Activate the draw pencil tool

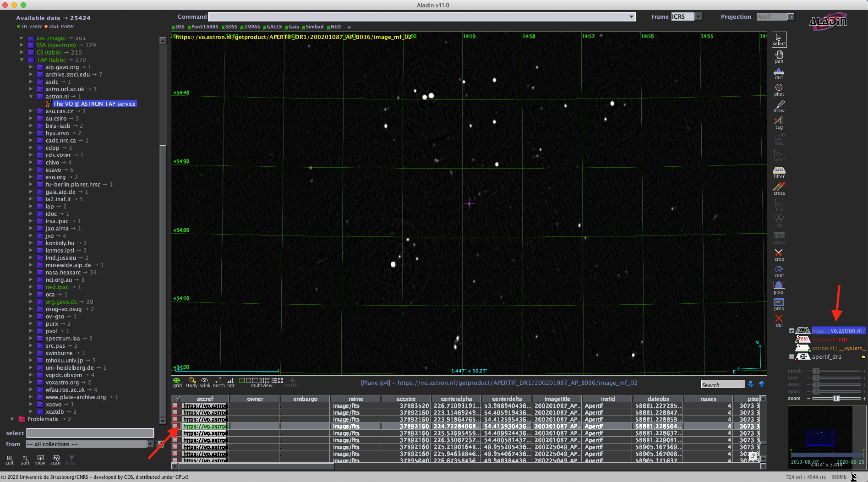tap(779, 106)
